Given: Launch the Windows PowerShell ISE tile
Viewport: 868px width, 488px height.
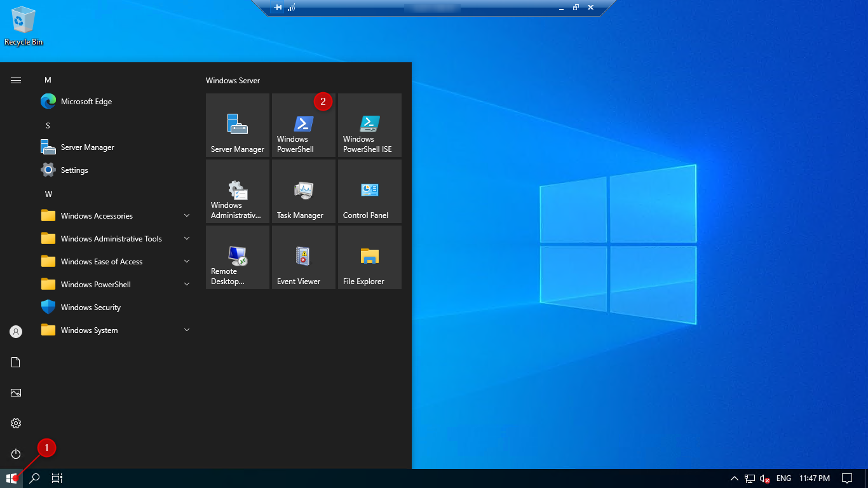Looking at the screenshot, I should point(369,125).
